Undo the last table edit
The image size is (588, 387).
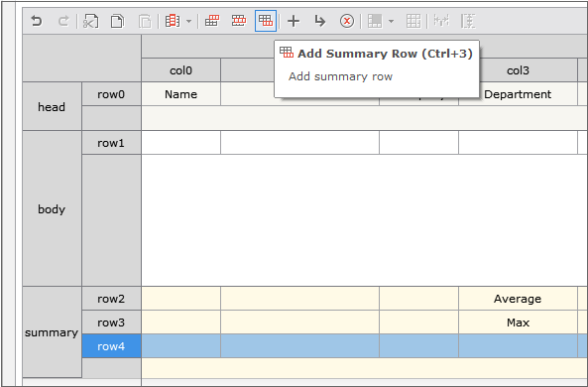(x=37, y=21)
